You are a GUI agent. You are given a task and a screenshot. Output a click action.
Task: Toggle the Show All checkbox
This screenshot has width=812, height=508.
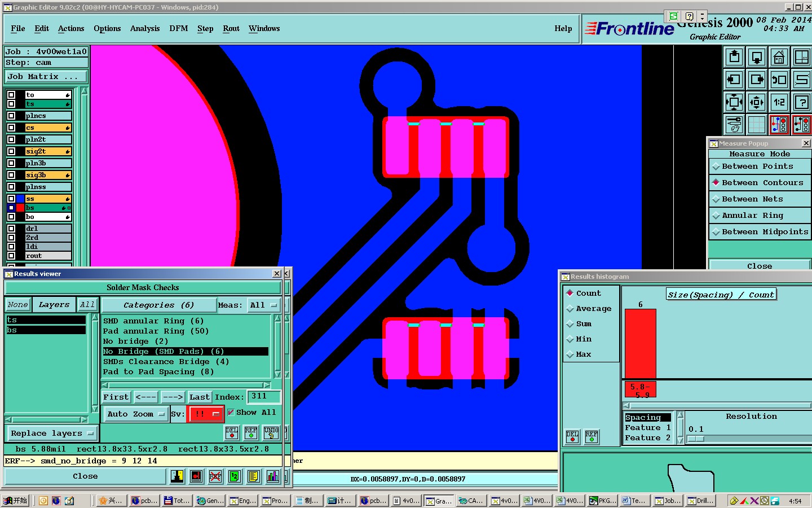point(231,413)
